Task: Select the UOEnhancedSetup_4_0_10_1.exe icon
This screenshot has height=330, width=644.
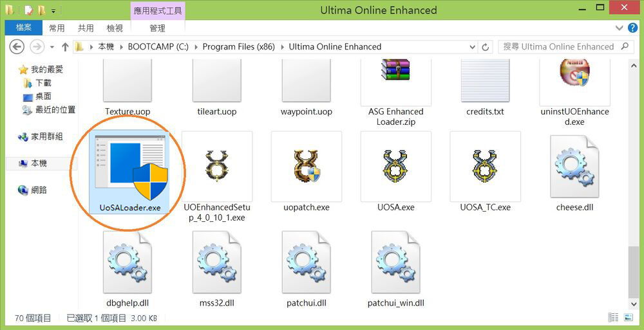Action: 216,166
